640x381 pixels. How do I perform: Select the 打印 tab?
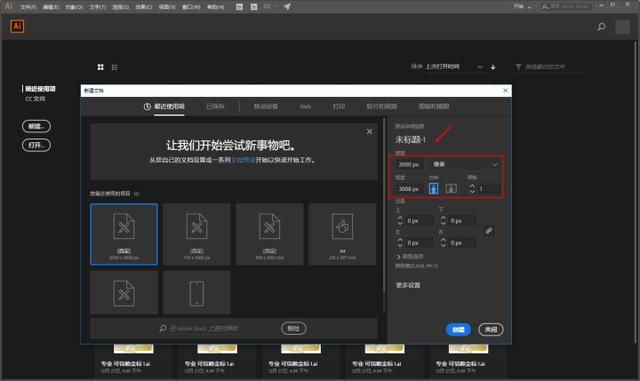339,107
